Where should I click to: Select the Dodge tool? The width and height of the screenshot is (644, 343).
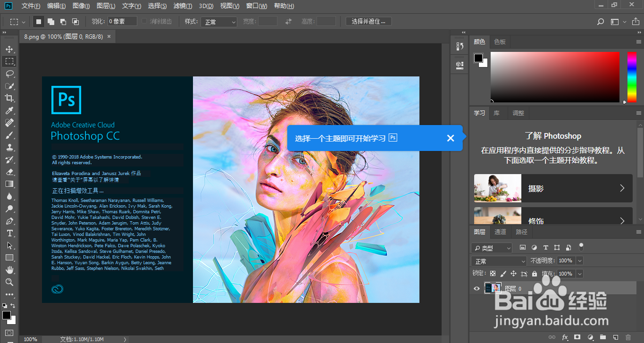pos(9,209)
